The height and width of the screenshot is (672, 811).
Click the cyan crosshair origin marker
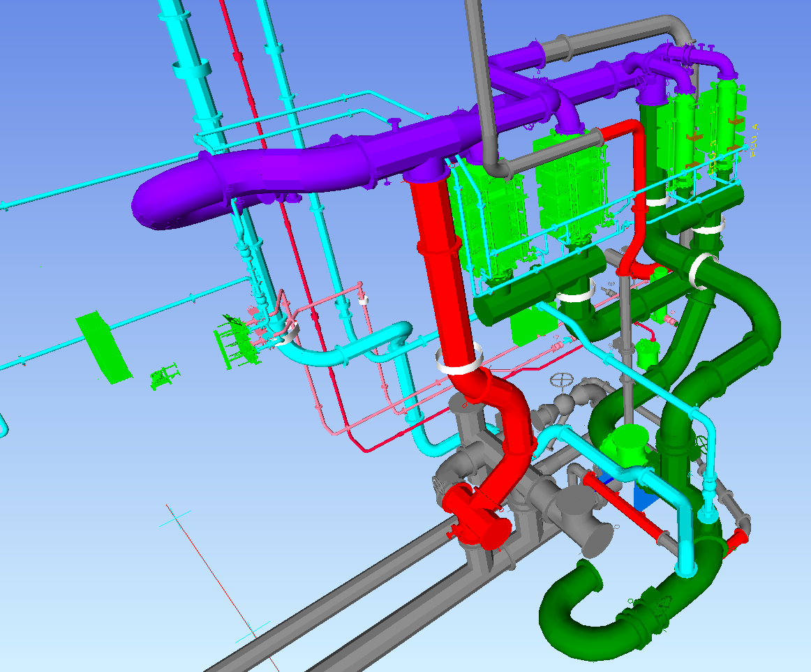(x=176, y=516)
